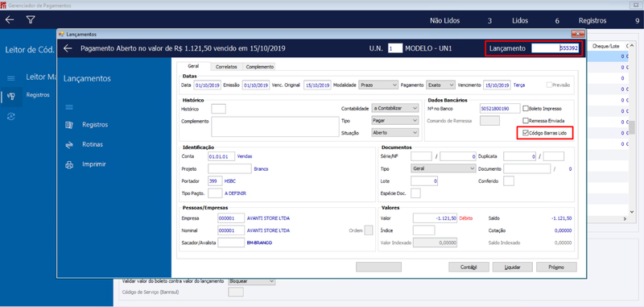Open the Registros icon in Lançamentos sidebar

coord(69,125)
